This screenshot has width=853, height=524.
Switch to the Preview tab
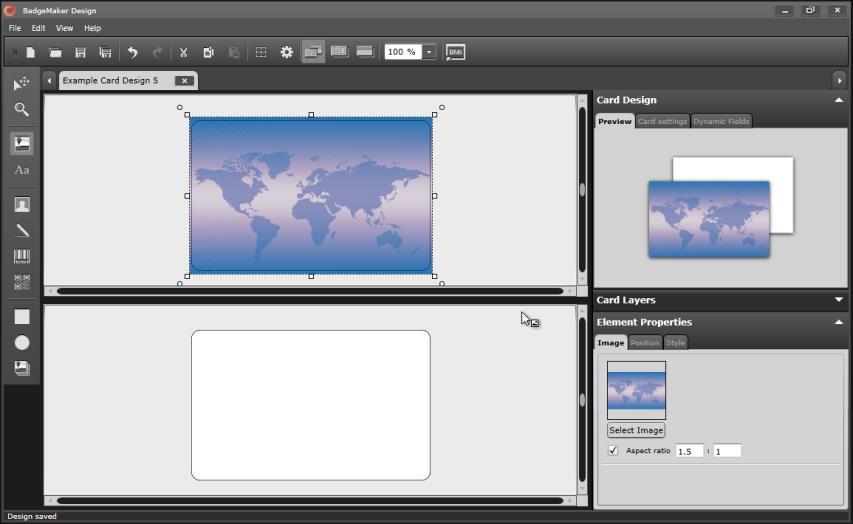(x=615, y=121)
